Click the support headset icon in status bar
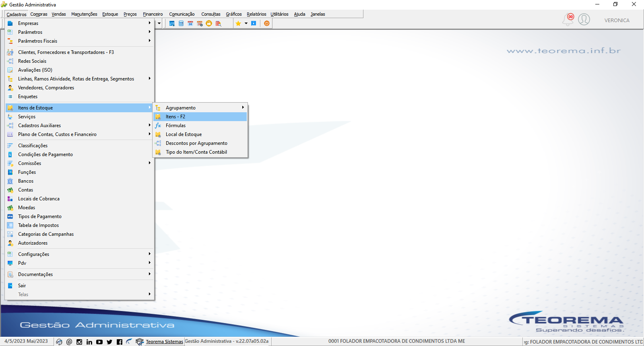This screenshot has height=346, width=644. (x=59, y=342)
